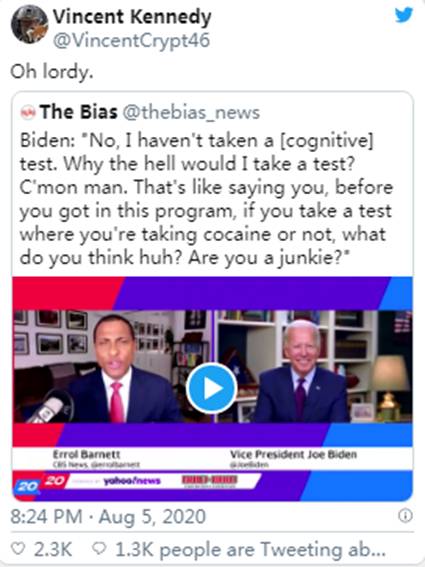
Task: Play the embedded interview video
Action: tap(212, 388)
